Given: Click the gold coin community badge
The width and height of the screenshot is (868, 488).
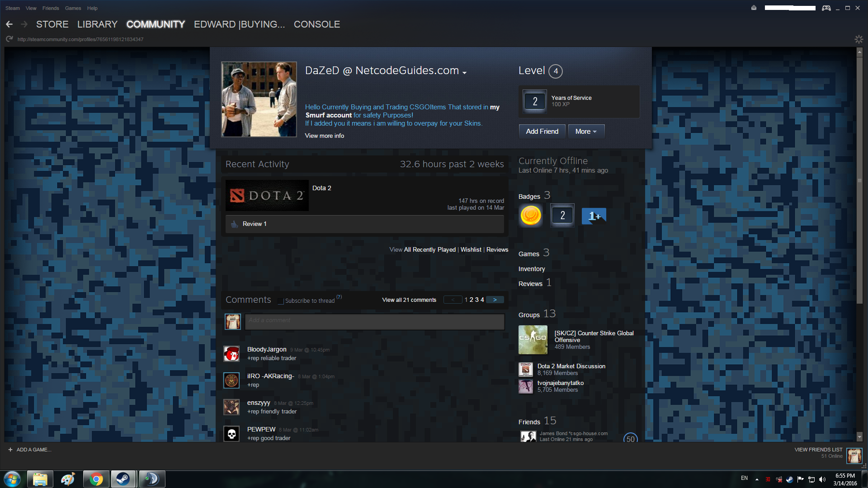Looking at the screenshot, I should [531, 216].
